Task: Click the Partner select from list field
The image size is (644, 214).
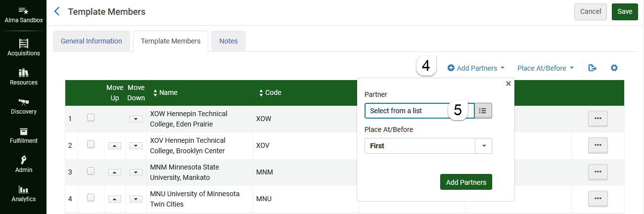Action: coord(419,111)
